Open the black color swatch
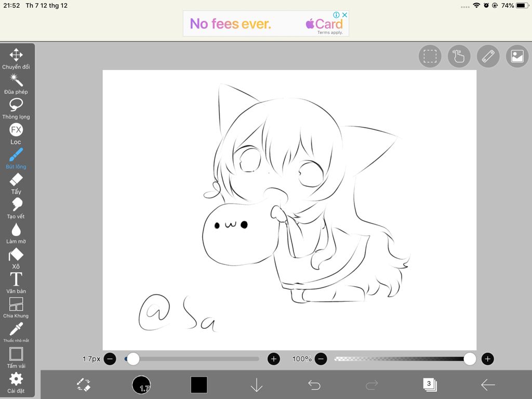This screenshot has width=532, height=399. [199, 385]
